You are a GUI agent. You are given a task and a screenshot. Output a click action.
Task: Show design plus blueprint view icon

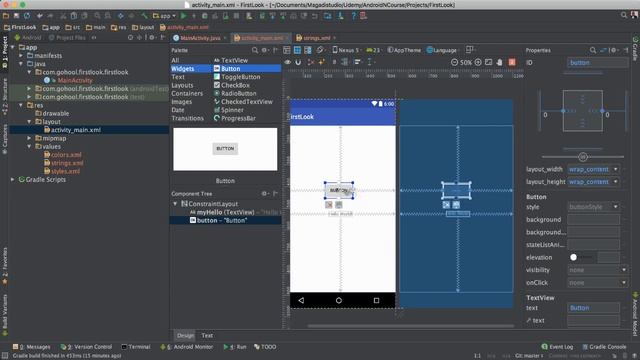point(308,50)
